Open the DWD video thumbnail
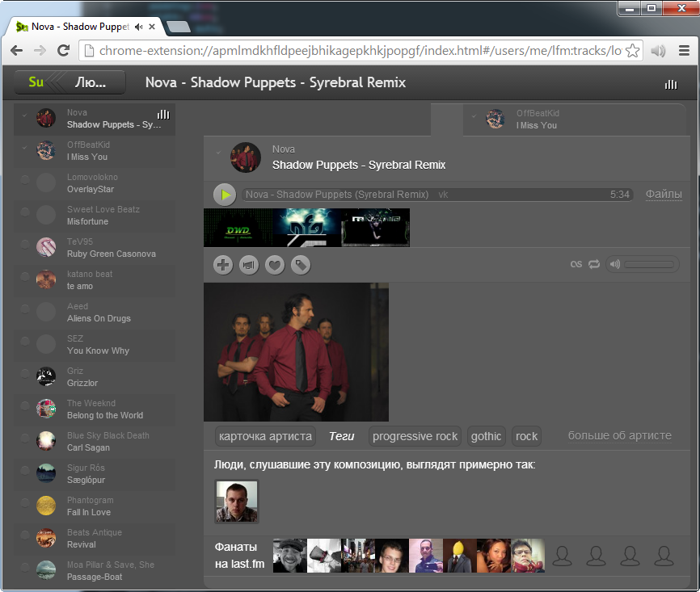Screen dimensions: 700x592 [238, 228]
